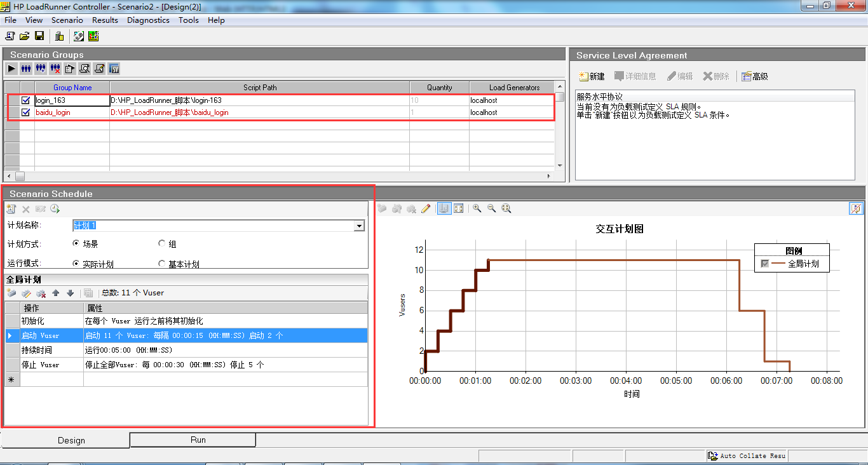The image size is (868, 465).
Task: Switch to the Run tab
Action: (x=193, y=440)
